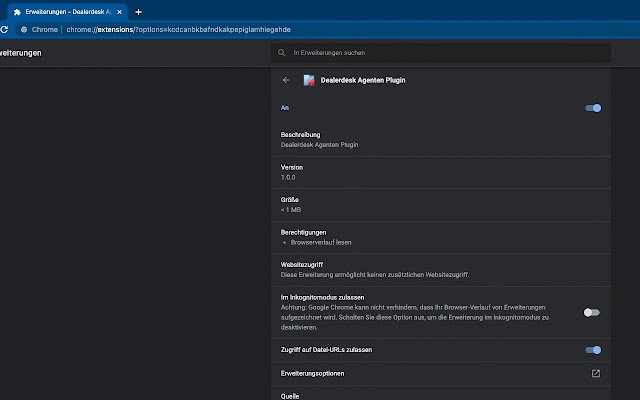Click the puzzle piece icon on the tab
The width and height of the screenshot is (640, 400).
tap(17, 12)
